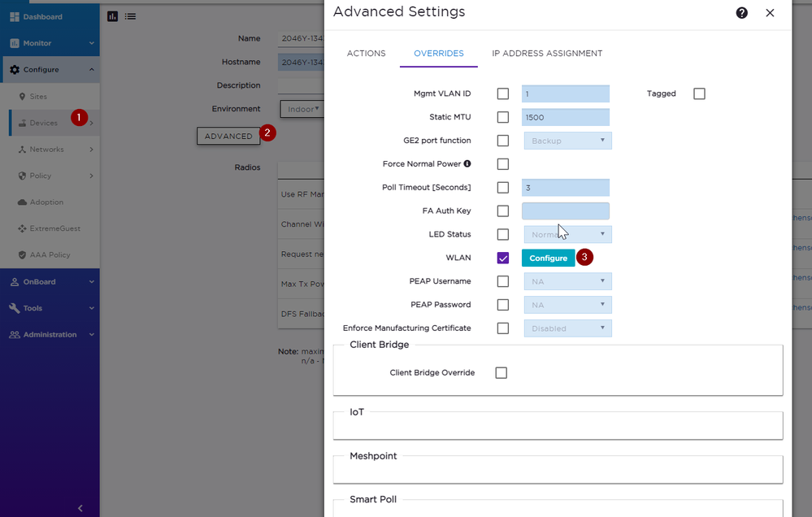Open AAA Policy shield icon item
This screenshot has height=517, width=812.
point(23,255)
